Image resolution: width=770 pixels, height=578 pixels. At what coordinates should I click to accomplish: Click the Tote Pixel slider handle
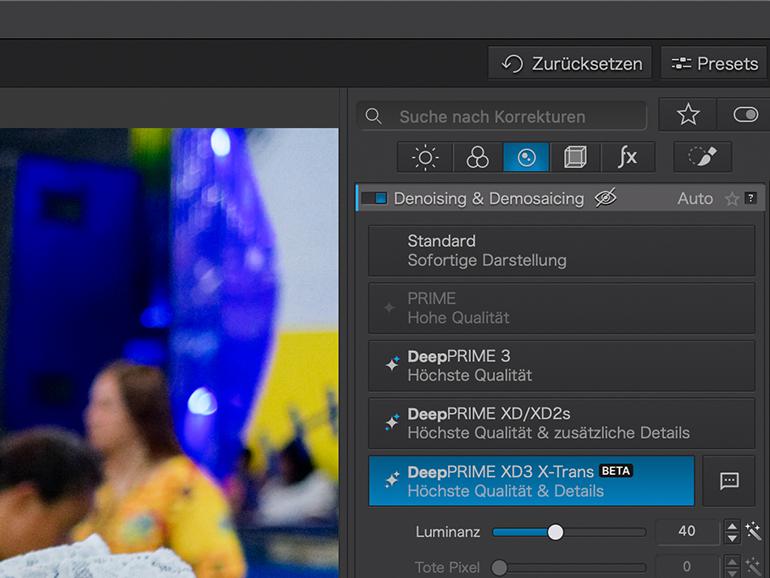click(499, 568)
